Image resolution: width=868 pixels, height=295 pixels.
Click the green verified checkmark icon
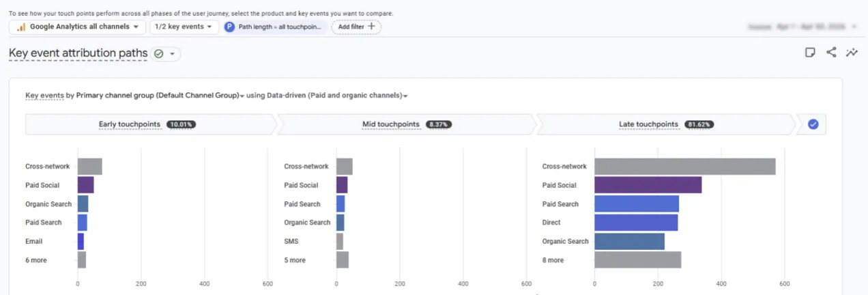pos(159,53)
